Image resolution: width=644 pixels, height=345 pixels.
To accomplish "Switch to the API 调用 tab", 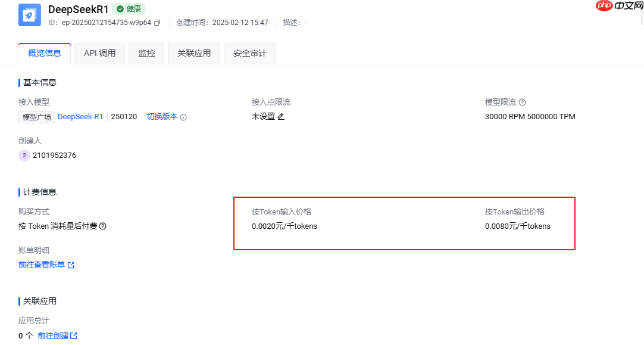I will pyautogui.click(x=99, y=53).
